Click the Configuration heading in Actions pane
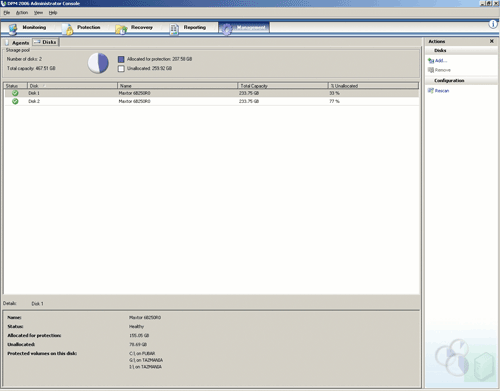This screenshot has height=391, width=500. tap(449, 81)
